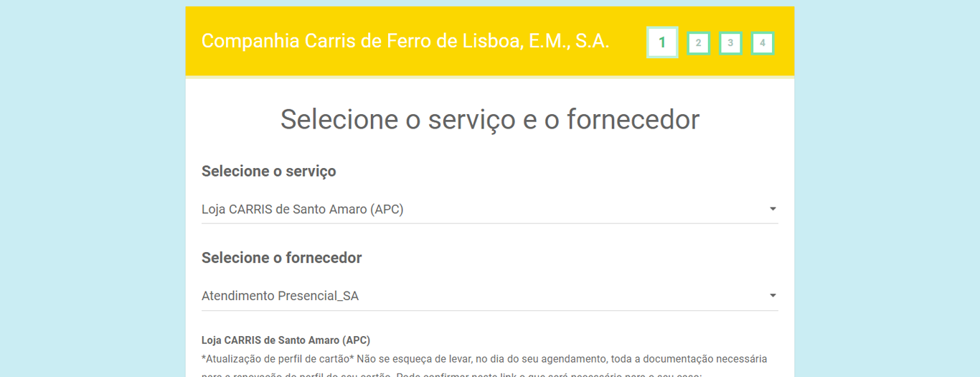980x377 pixels.
Task: Jump to step 2 indicator
Action: pos(698,43)
